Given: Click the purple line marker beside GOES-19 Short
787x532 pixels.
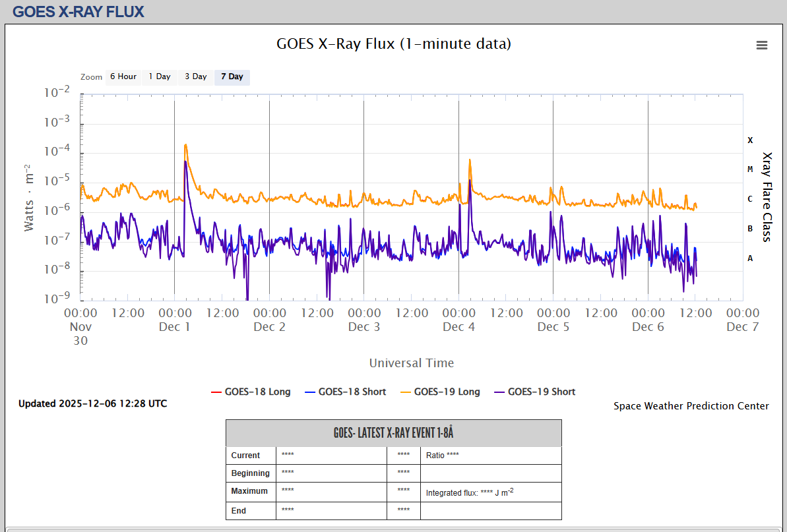Looking at the screenshot, I should pyautogui.click(x=499, y=392).
